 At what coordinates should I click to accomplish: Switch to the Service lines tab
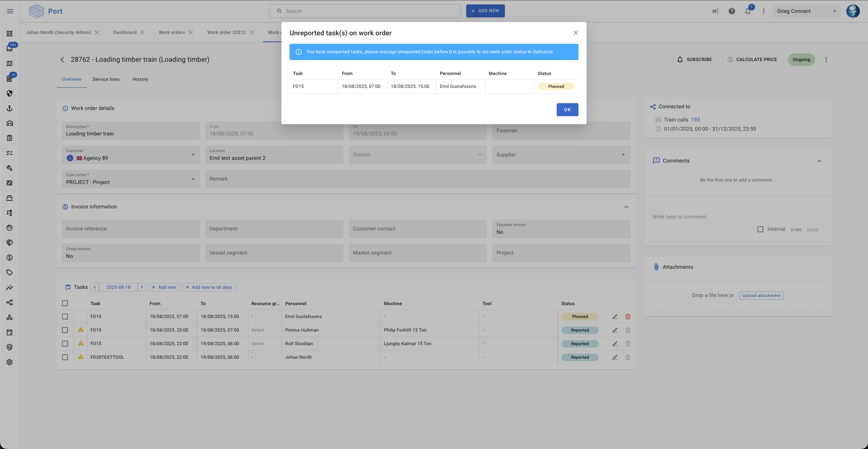[106, 79]
